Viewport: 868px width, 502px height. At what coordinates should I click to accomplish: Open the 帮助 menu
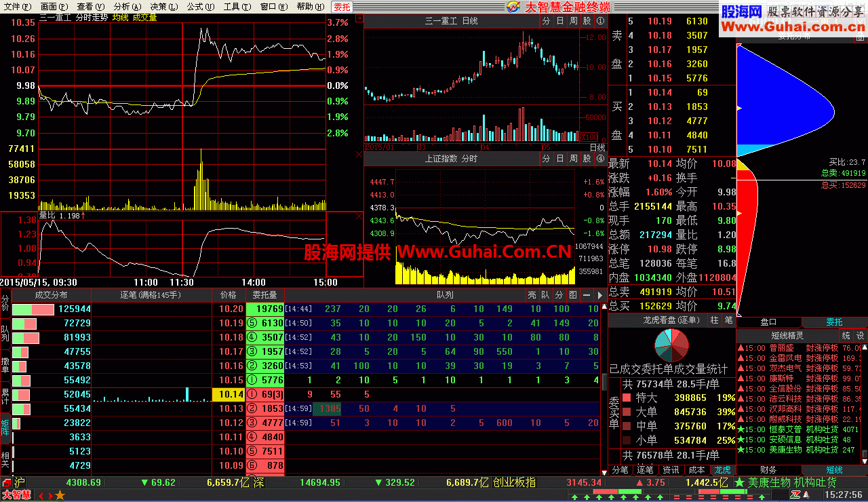311,6
